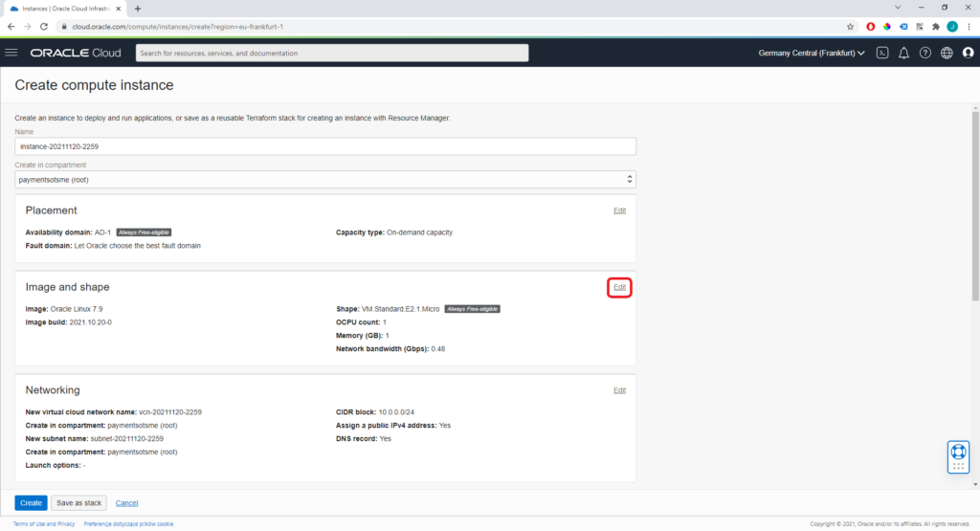This screenshot has height=531, width=980.
Task: Click the Name input field
Action: click(325, 146)
